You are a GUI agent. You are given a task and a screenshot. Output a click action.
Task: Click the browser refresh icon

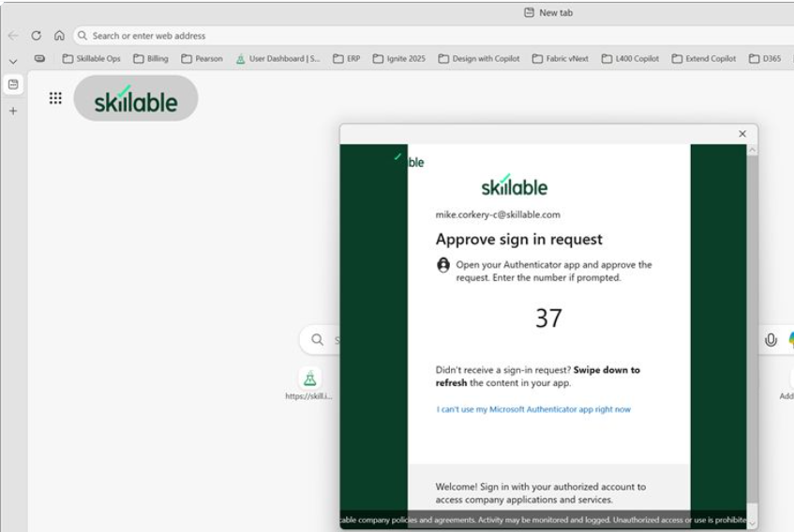click(x=36, y=36)
